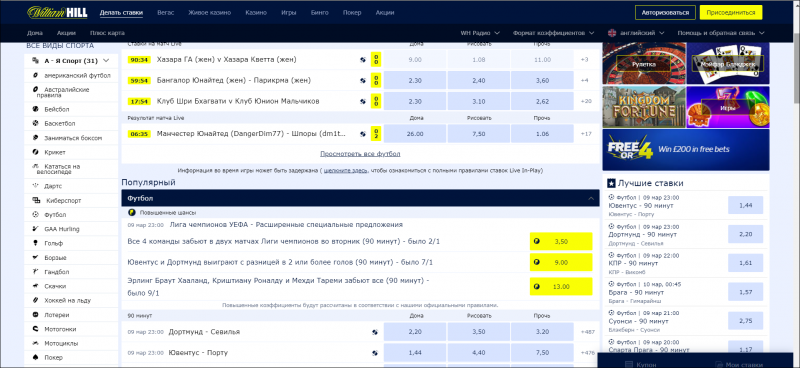Screen dimensions: 800x368
Task: Expand +17 markets for Манчестер Юнайтед match
Action: pyautogui.click(x=586, y=134)
